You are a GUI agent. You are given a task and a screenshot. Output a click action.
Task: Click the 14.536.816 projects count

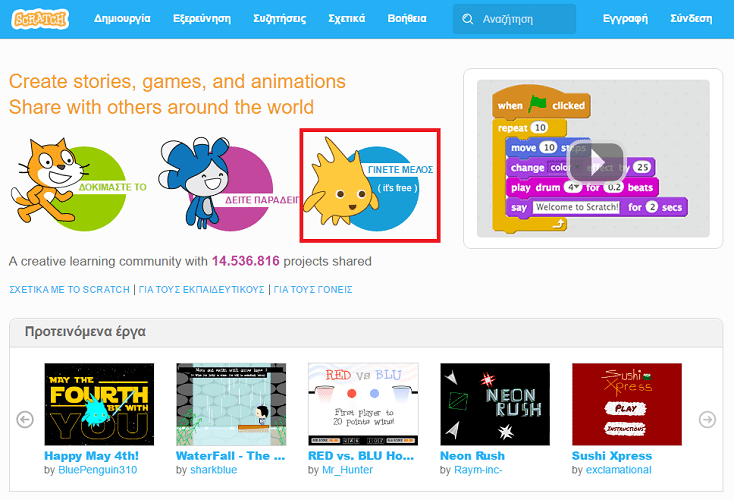click(245, 261)
